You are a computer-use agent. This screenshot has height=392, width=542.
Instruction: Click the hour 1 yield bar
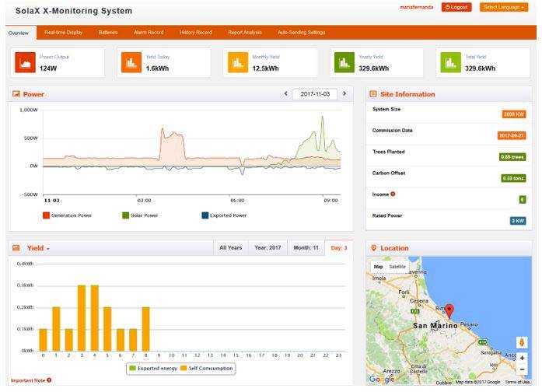coord(56,329)
